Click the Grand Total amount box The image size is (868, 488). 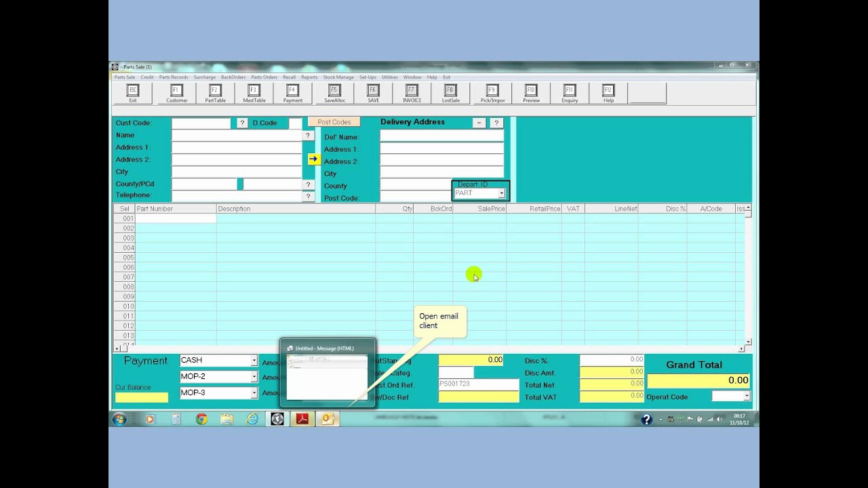tap(698, 380)
